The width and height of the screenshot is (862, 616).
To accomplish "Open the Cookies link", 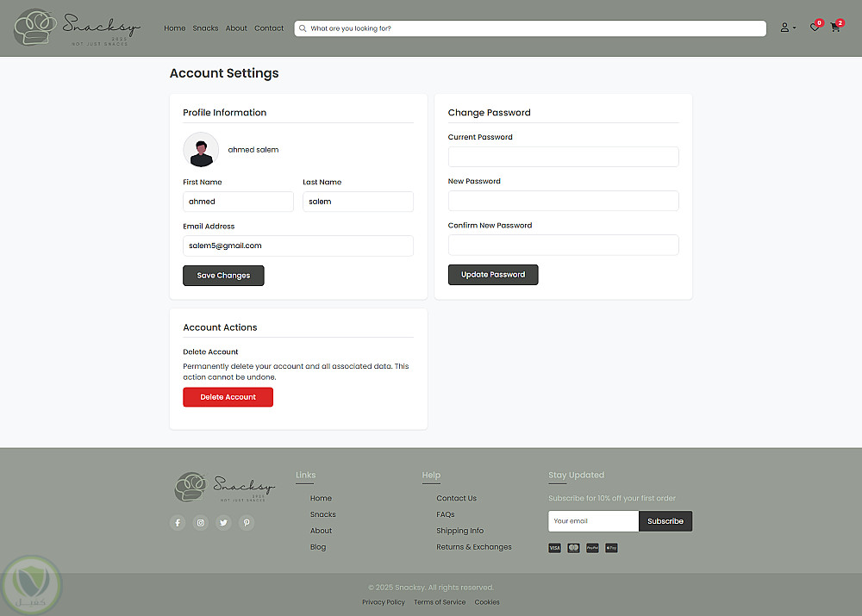I will tap(487, 602).
